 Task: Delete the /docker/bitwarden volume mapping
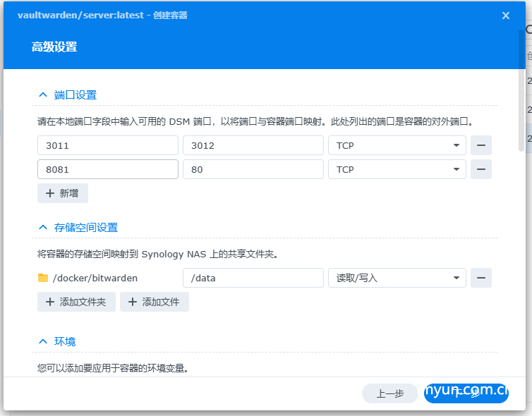tap(480, 278)
